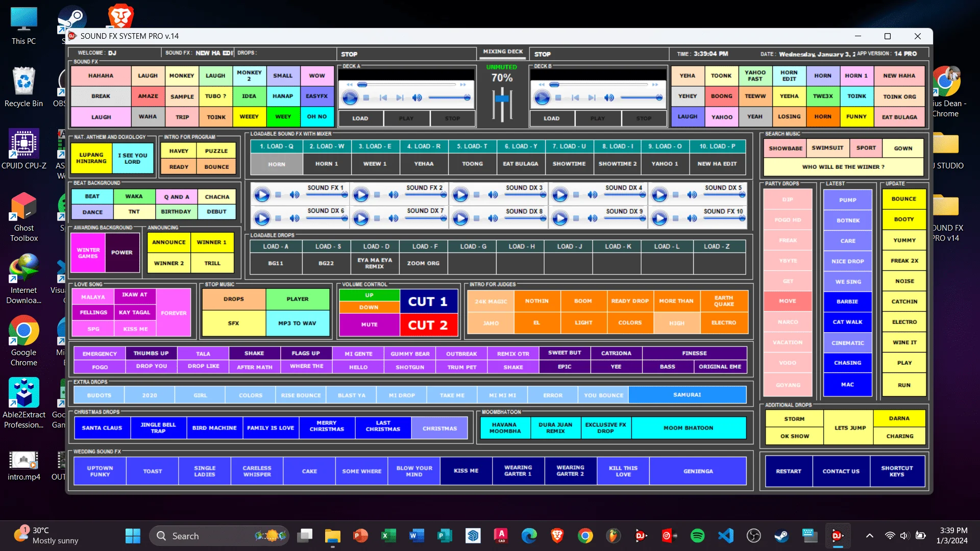Click the square stop icon of SOUND DX 7
Viewport: 980px width, 551px height.
tap(377, 218)
